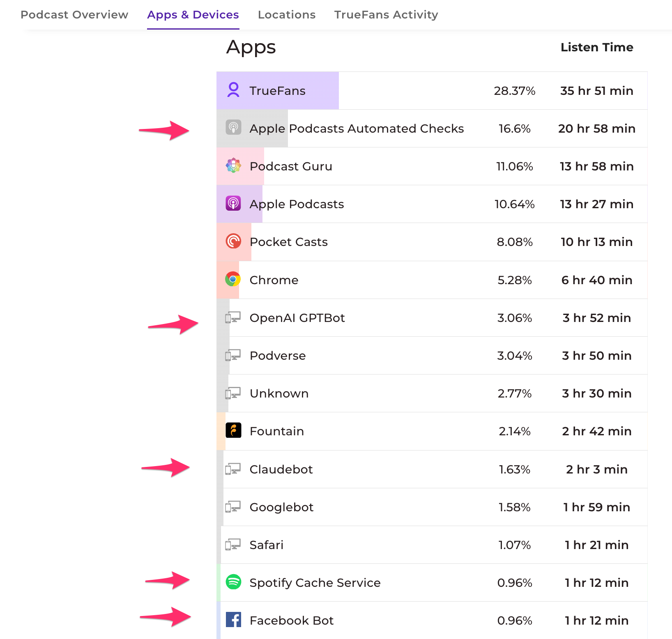
Task: Click the TrueFans user icon
Action: 233,90
